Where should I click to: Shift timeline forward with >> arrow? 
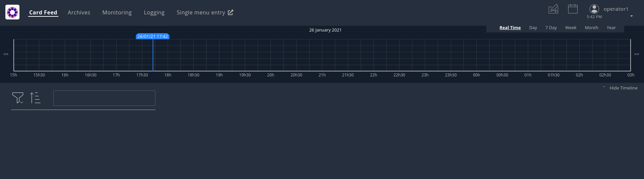(x=636, y=54)
